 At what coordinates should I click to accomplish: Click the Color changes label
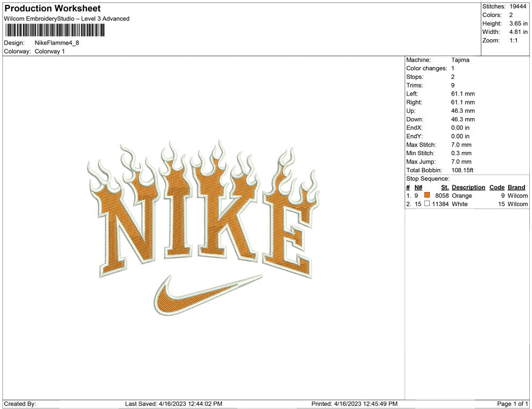427,69
